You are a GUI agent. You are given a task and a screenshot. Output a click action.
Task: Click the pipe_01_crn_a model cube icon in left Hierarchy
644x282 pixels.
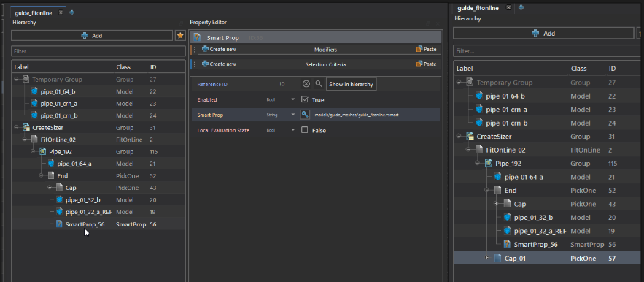pyautogui.click(x=34, y=103)
